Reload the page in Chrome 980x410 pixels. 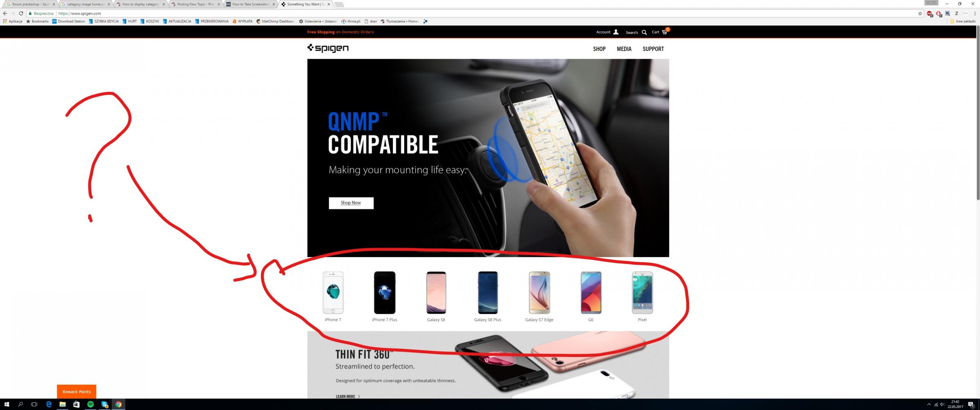[x=21, y=13]
